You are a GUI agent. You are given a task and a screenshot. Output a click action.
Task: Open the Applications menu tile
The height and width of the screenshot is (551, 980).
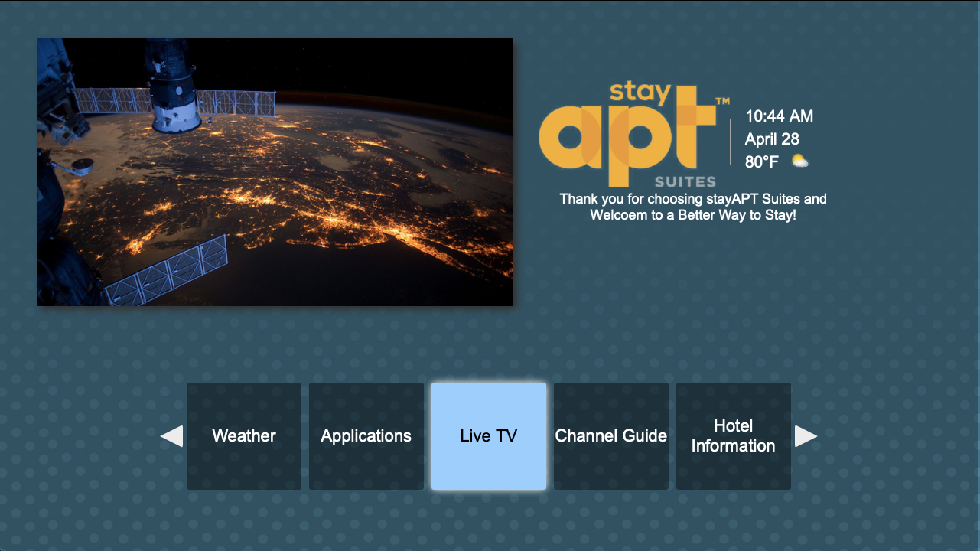pyautogui.click(x=366, y=436)
